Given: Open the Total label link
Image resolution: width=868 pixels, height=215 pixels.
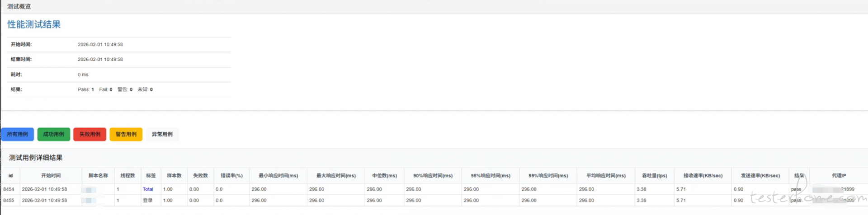Looking at the screenshot, I should (148, 189).
